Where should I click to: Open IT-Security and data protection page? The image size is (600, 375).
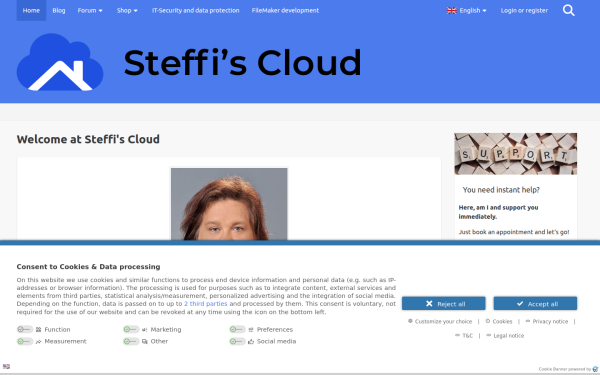196,10
